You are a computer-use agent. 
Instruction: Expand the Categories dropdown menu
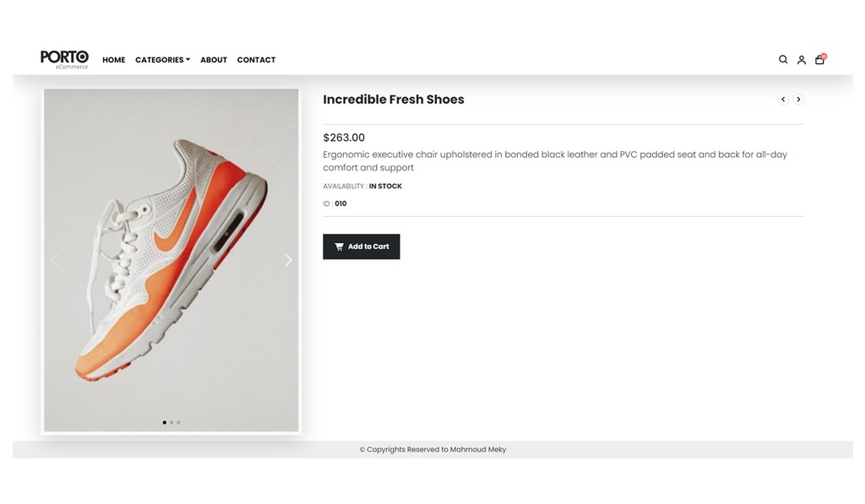pos(163,60)
